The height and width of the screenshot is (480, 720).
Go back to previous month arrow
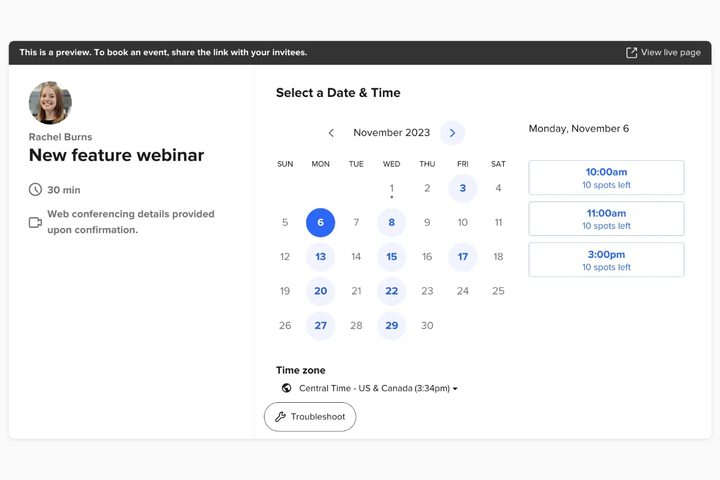tap(331, 133)
